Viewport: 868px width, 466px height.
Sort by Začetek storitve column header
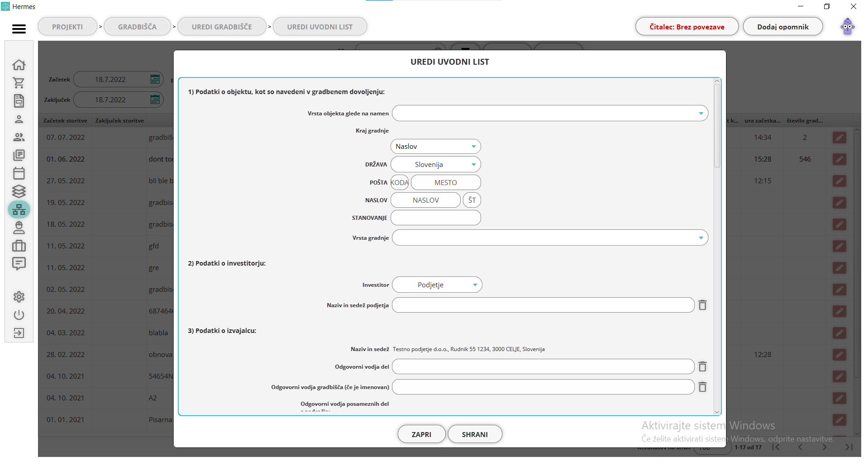point(66,121)
